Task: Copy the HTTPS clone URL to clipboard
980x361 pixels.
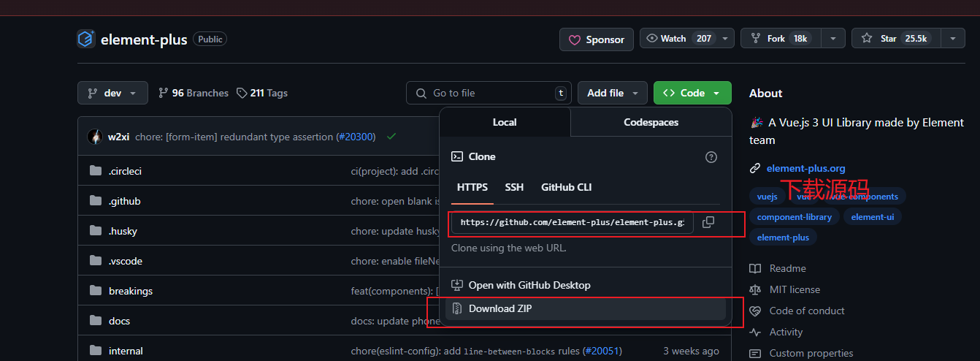Action: (x=708, y=222)
